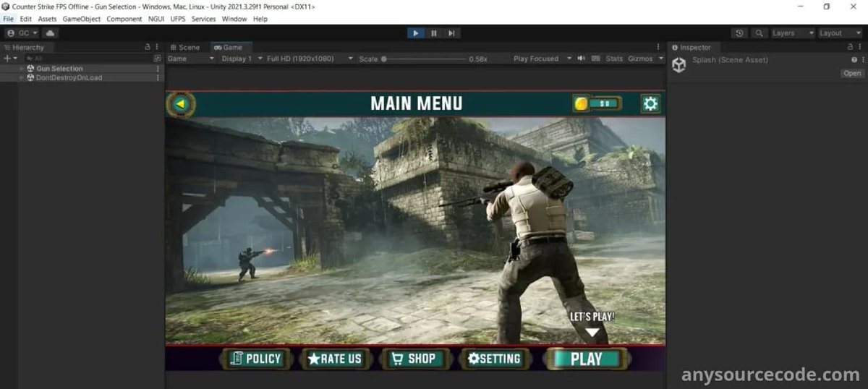The width and height of the screenshot is (868, 389).
Task: Open the UFPS menu
Action: tap(178, 19)
